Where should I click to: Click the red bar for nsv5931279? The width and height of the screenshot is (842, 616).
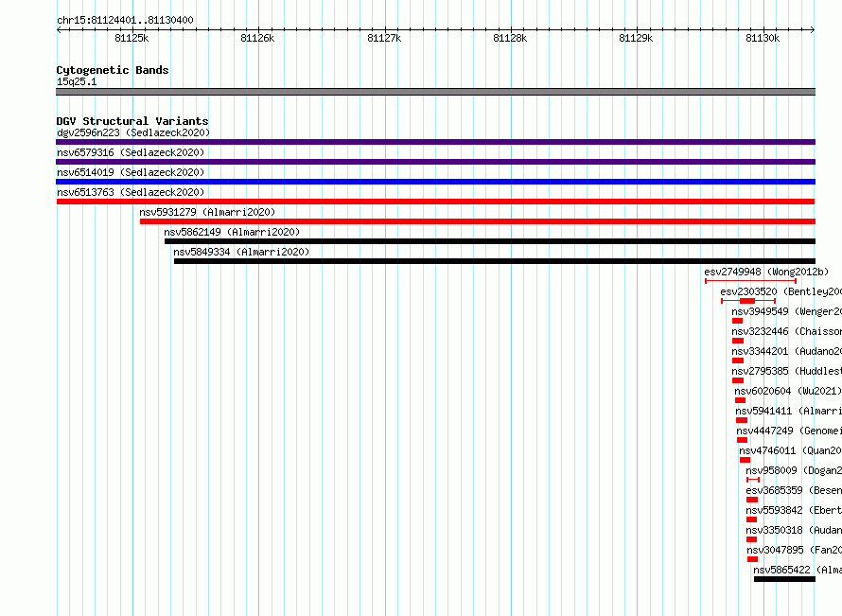(478, 221)
